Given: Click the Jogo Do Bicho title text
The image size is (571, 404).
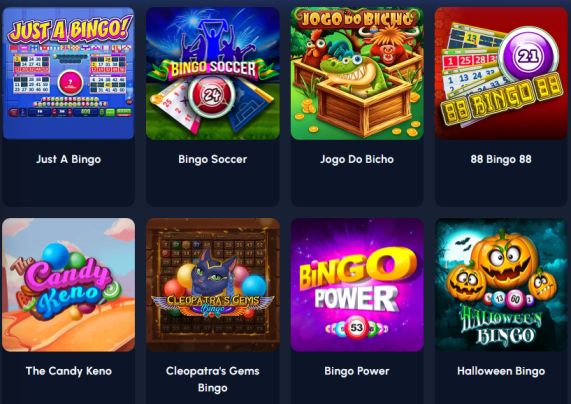Looking at the screenshot, I should pyautogui.click(x=357, y=159).
